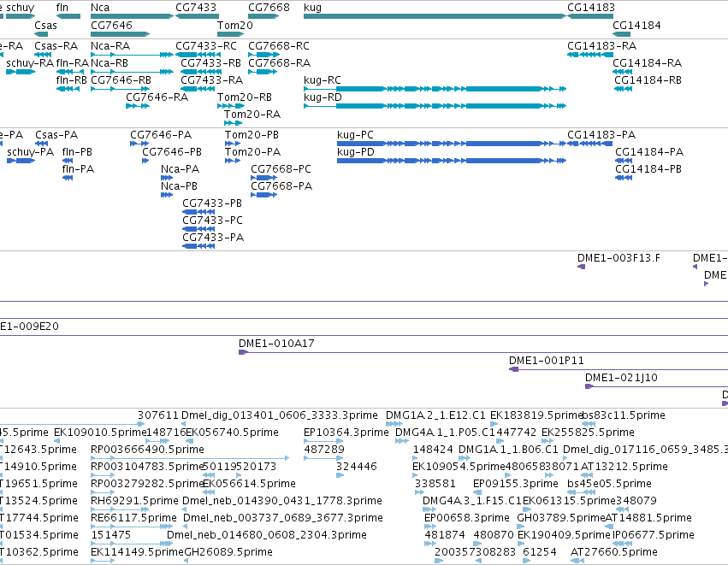
Task: Select the kug gene bar
Action: (x=435, y=16)
